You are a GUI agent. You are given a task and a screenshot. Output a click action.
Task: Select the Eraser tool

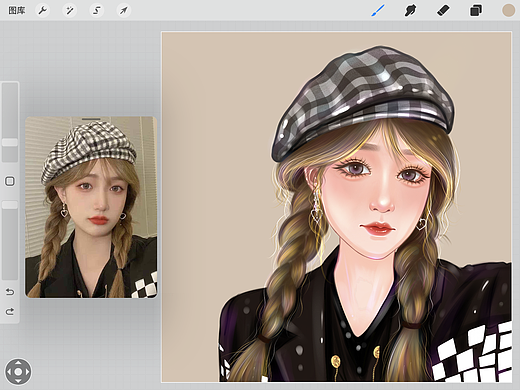[443, 10]
